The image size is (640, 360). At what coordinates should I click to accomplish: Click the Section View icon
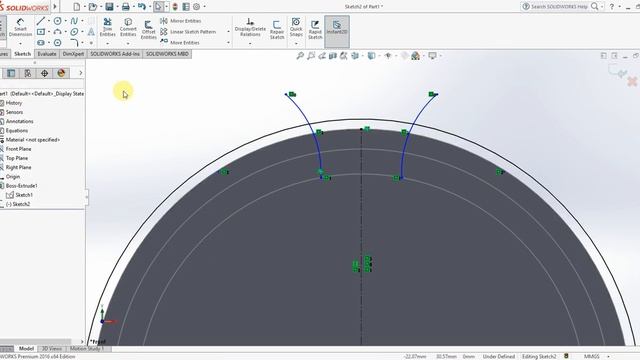333,56
